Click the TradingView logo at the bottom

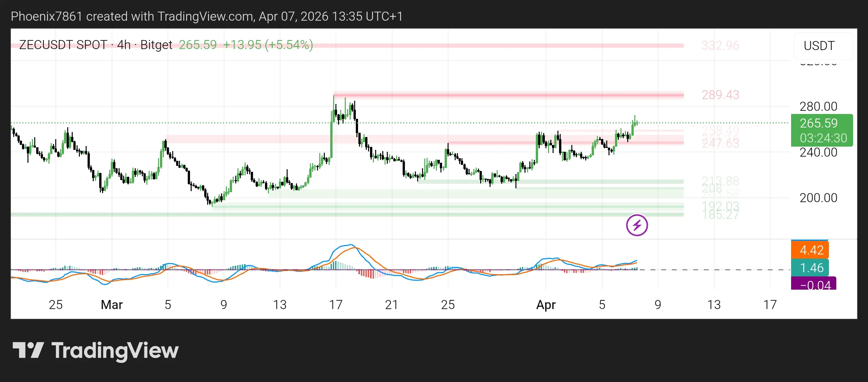point(95,350)
